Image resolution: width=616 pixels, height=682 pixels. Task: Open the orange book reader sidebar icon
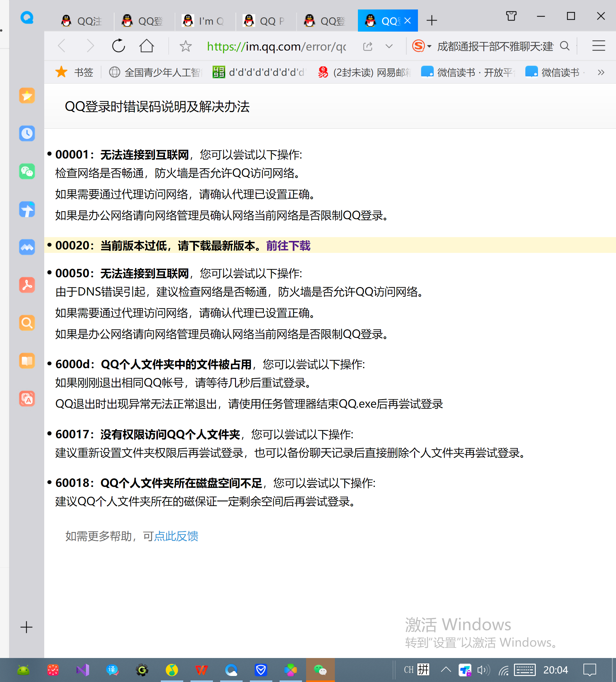tap(27, 361)
